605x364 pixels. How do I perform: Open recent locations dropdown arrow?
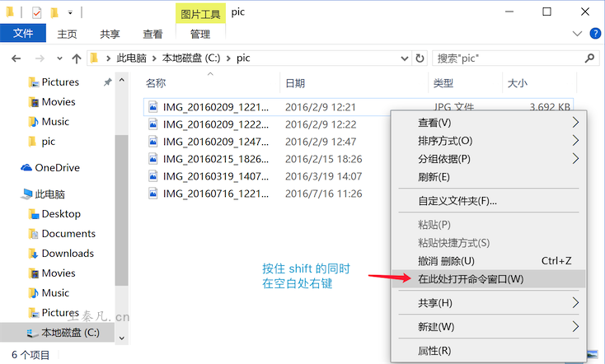[x=59, y=58]
